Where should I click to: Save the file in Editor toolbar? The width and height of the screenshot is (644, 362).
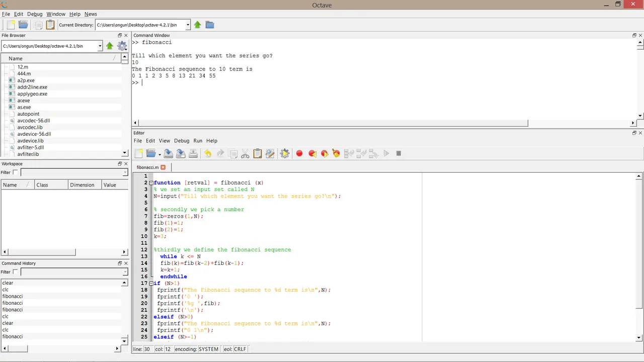[169, 153]
